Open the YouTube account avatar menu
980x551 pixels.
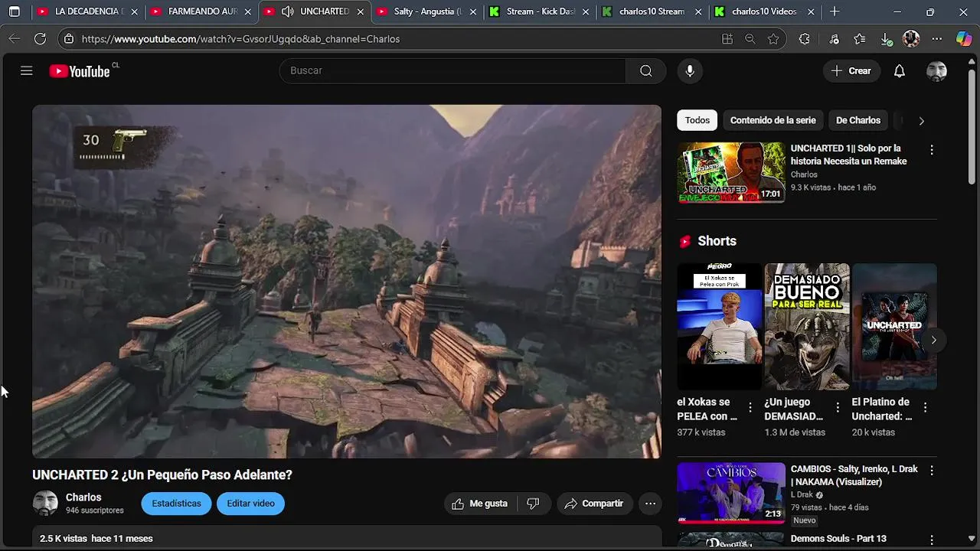936,71
